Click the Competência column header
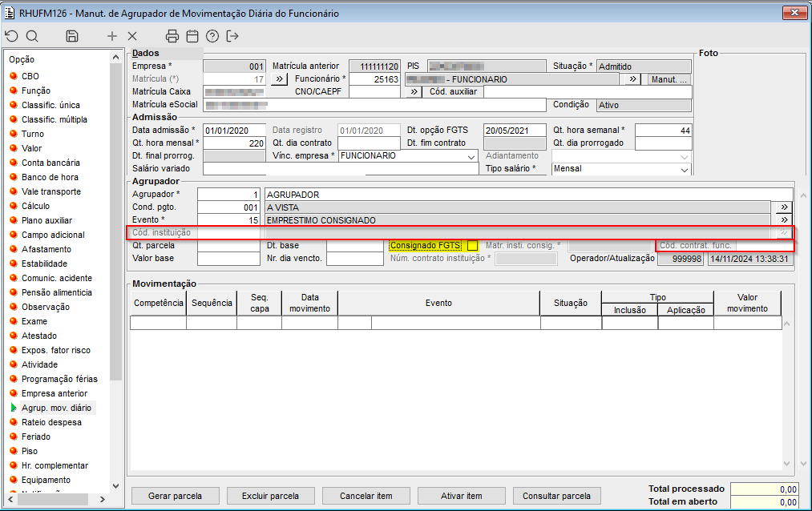The width and height of the screenshot is (812, 511). click(x=159, y=303)
